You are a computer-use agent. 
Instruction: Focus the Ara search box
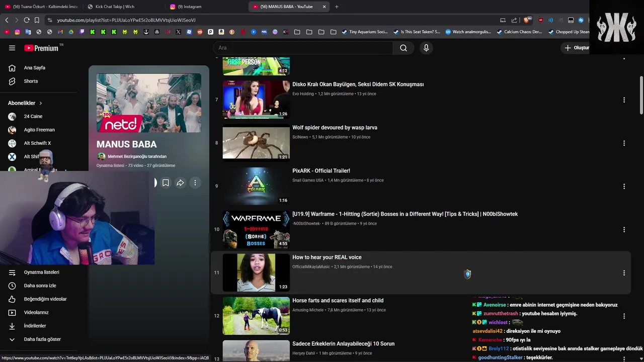(303, 48)
